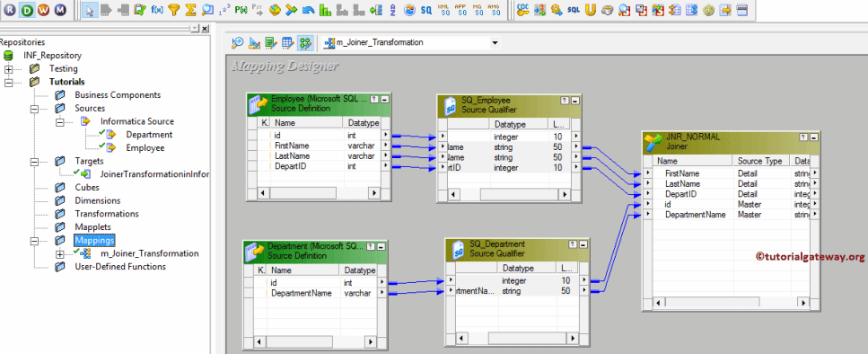This screenshot has height=354, width=868.
Task: Add a Sorter transformation A-Z icon
Action: [392, 9]
